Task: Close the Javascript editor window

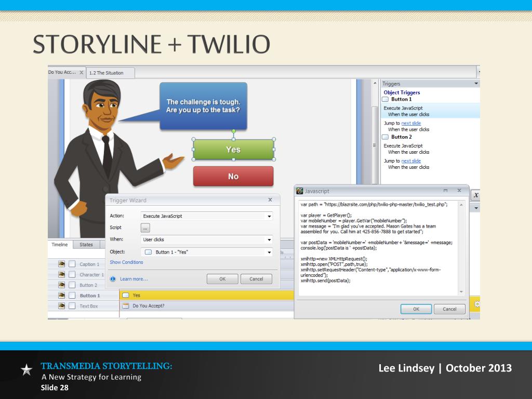Action: [459, 191]
